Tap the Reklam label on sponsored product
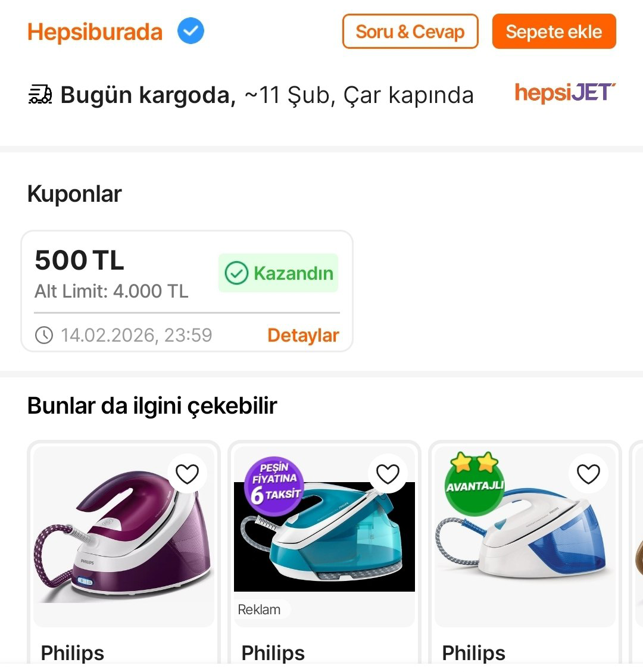The width and height of the screenshot is (643, 672). tap(259, 610)
